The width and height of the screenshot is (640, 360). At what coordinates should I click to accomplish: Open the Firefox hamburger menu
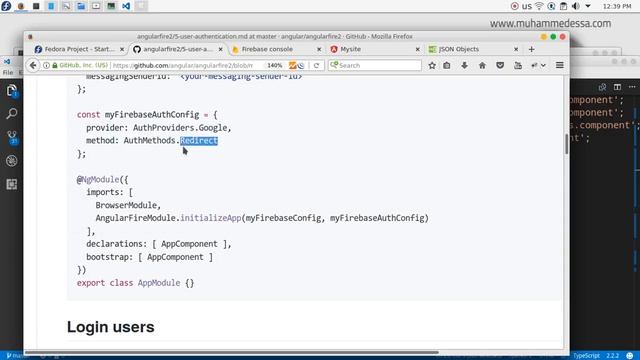tap(560, 65)
